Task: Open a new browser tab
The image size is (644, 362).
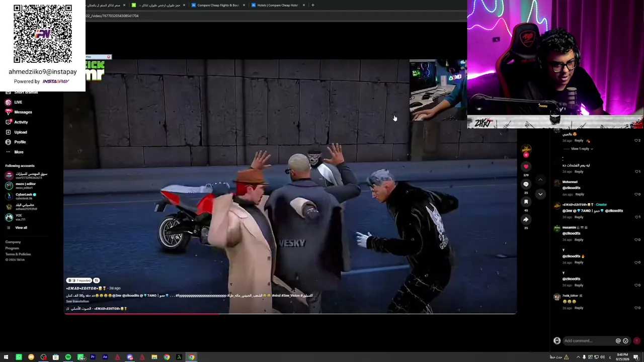Action: 312,5
